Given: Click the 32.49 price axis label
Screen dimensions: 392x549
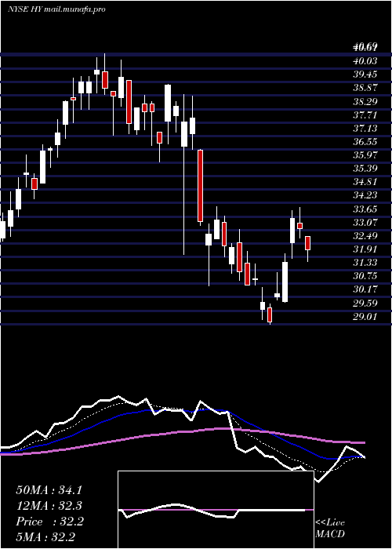Looking at the screenshot, I should click(365, 236).
